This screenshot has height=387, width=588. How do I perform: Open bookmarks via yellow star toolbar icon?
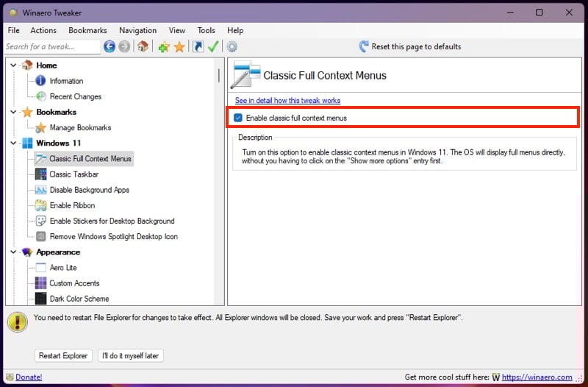coord(179,47)
